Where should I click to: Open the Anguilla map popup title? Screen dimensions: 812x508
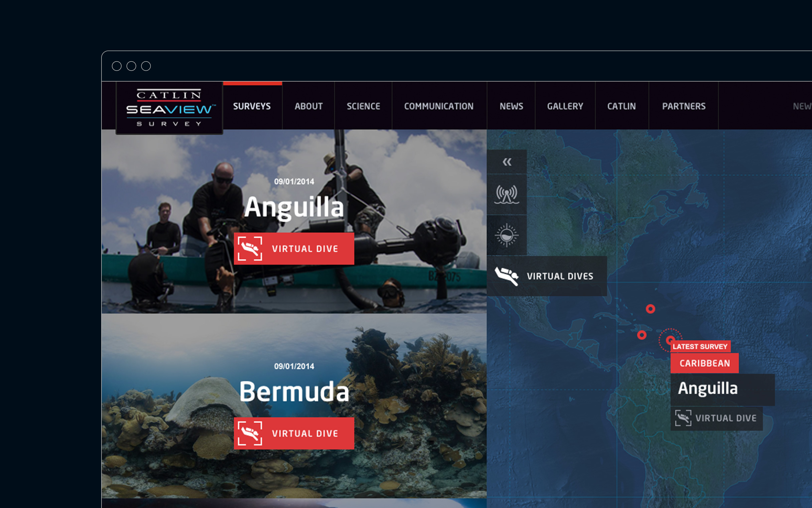722,389
